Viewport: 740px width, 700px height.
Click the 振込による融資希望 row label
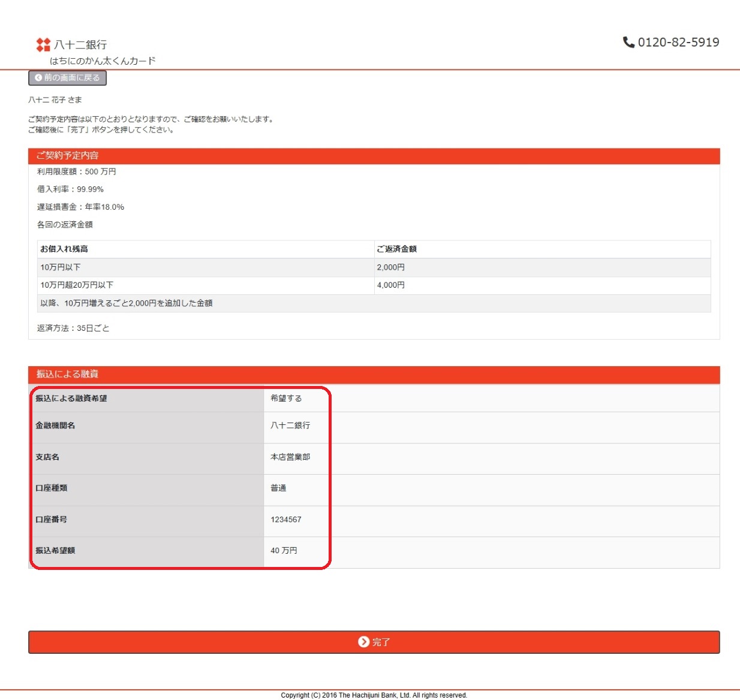coord(71,399)
